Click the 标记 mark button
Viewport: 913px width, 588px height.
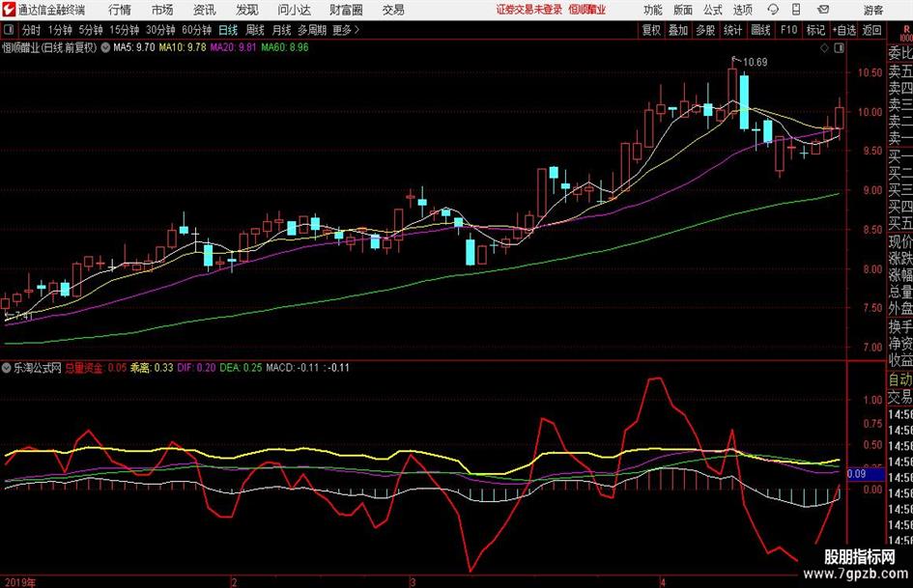[x=815, y=30]
